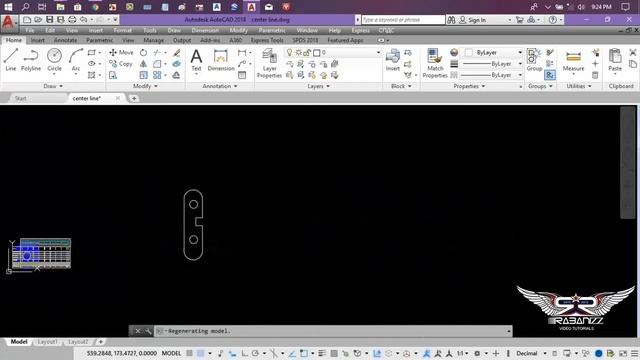Toggle polar tracking in status bar

[256, 353]
